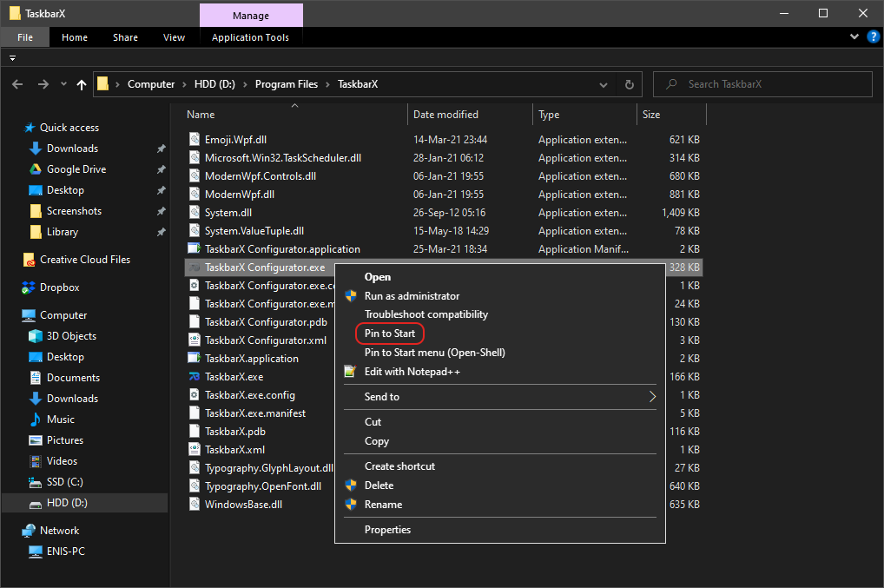This screenshot has width=884, height=588.
Task: Open the View ribbon tab
Action: (x=174, y=37)
